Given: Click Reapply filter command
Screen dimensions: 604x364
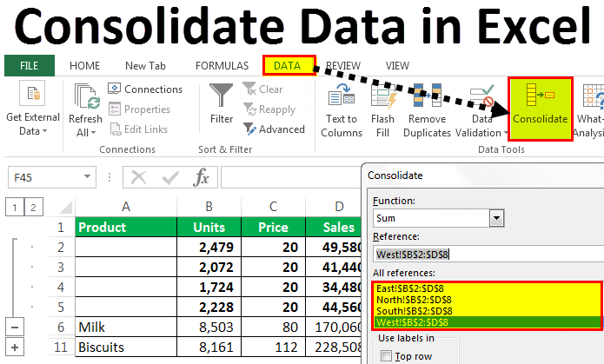Looking at the screenshot, I should tap(269, 109).
